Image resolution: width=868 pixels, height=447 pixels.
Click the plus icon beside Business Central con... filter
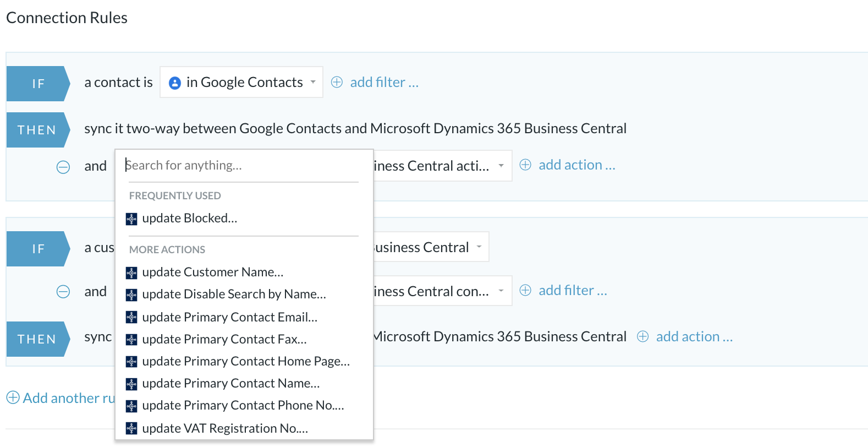(525, 290)
